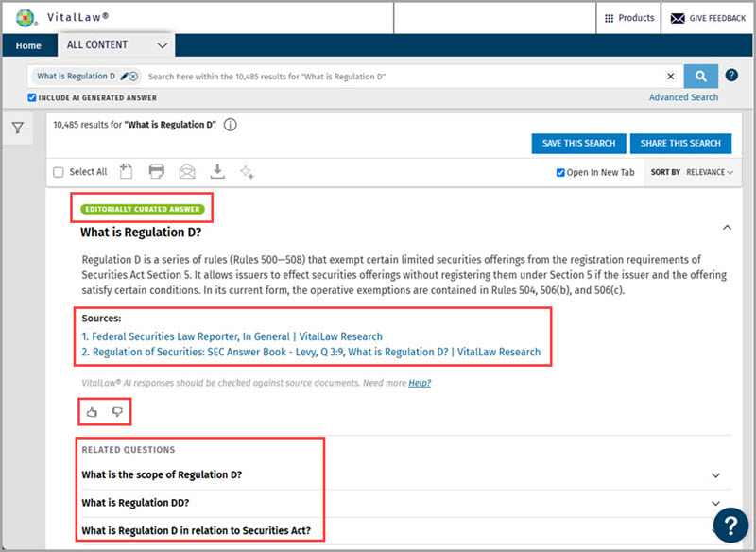Click Share This Search button
Screen dimensions: 756x552
click(680, 143)
